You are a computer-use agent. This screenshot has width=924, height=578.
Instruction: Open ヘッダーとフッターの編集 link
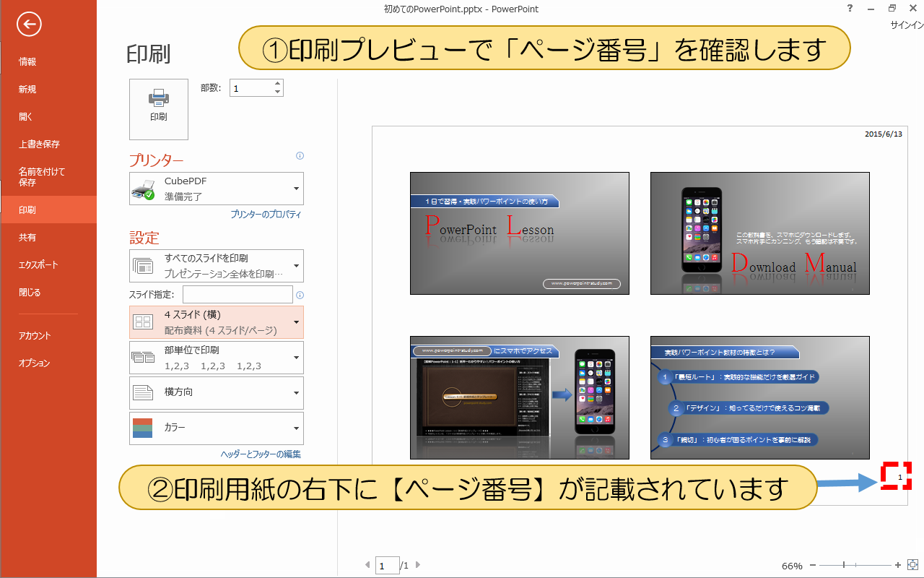coord(261,454)
